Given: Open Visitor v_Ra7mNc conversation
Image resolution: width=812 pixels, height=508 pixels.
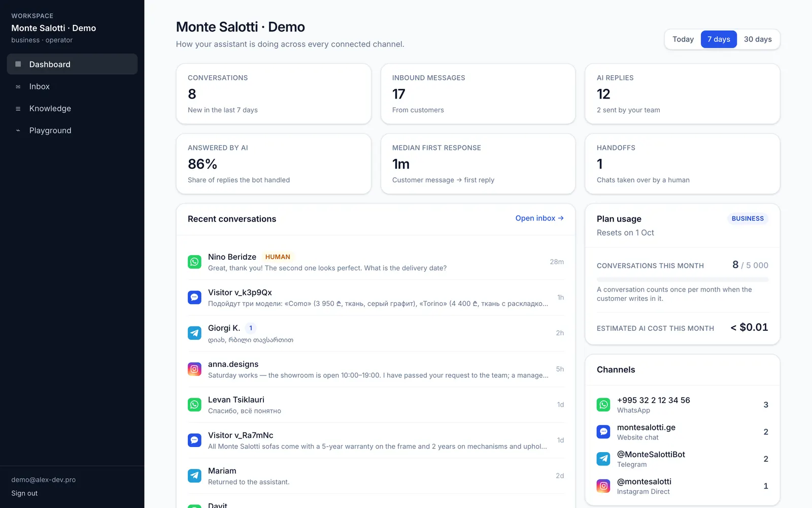Looking at the screenshot, I should 376,440.
